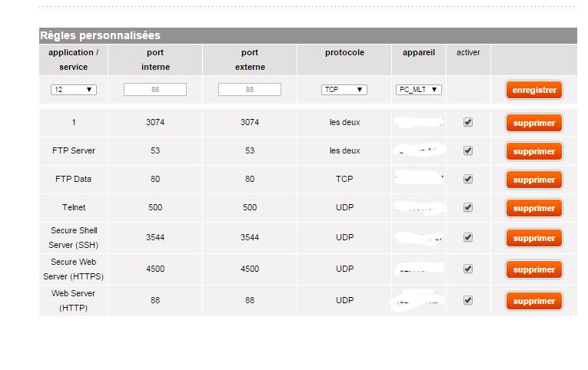Focus the port interne input field
This screenshot has height=370, width=588.
[155, 90]
